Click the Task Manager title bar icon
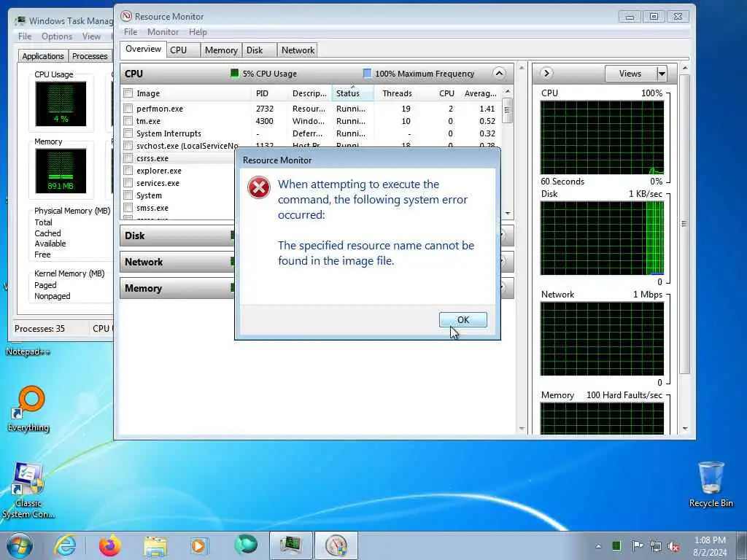Viewport: 747px width, 560px height. [x=20, y=21]
